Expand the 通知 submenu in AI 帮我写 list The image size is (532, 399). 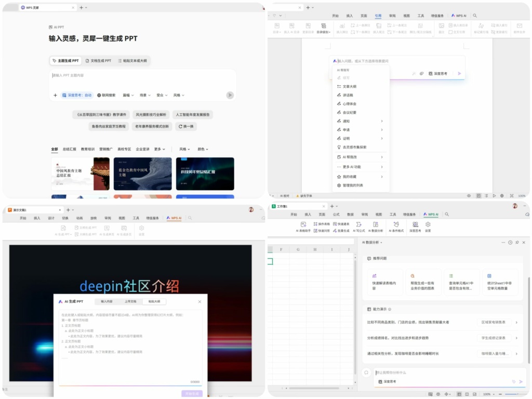click(360, 121)
